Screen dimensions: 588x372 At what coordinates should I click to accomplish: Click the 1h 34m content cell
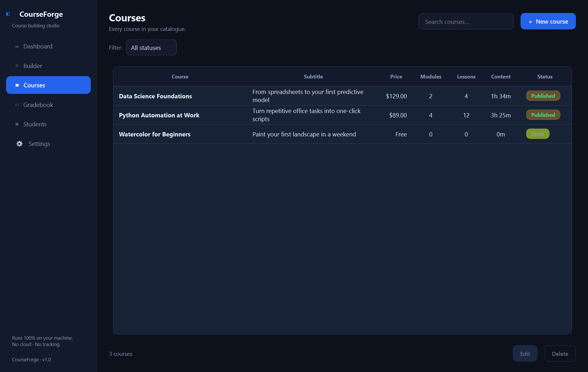coord(501,96)
